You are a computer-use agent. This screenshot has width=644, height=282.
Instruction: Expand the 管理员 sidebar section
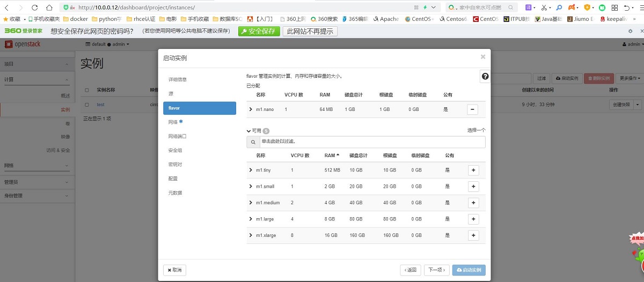tap(37, 182)
